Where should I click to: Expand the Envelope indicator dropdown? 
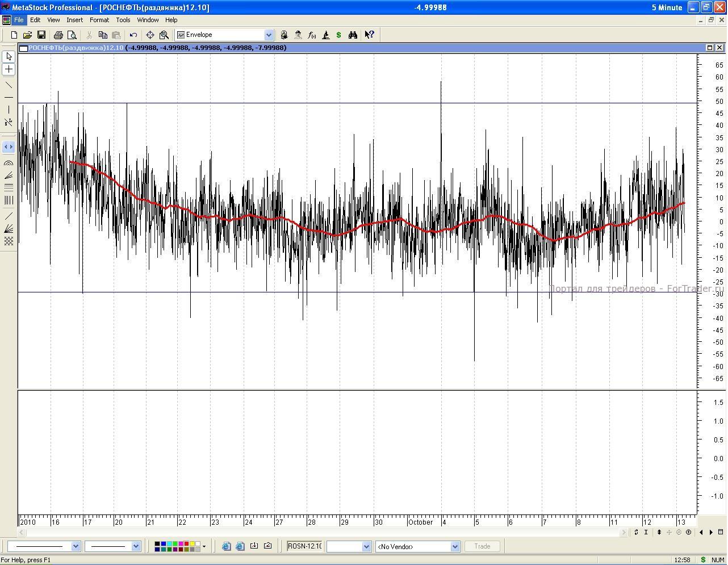[x=269, y=35]
